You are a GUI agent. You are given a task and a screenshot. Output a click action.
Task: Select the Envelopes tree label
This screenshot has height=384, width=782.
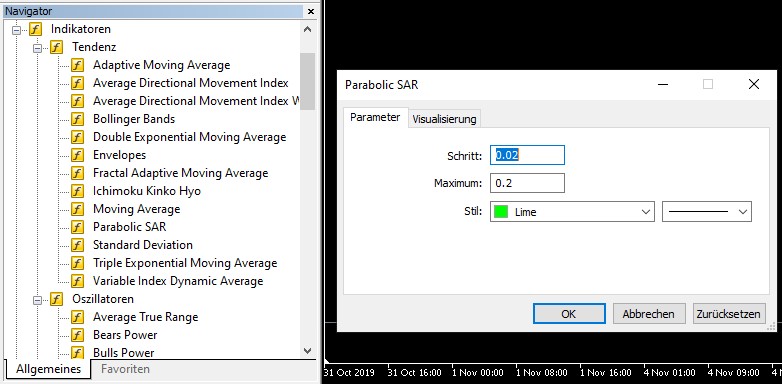(x=120, y=155)
